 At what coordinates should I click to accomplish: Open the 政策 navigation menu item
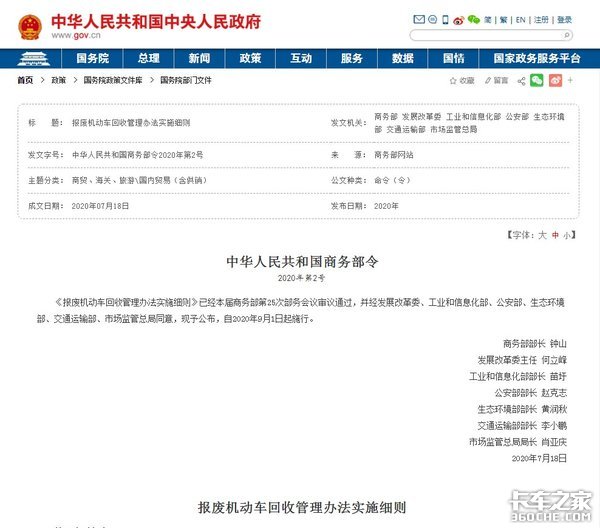click(x=251, y=58)
